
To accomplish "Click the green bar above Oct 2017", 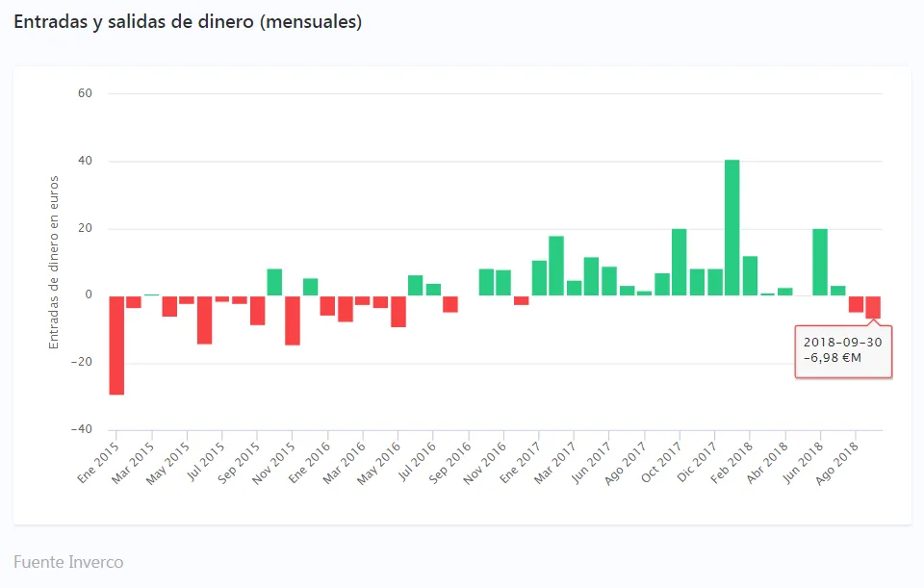I will click(679, 262).
